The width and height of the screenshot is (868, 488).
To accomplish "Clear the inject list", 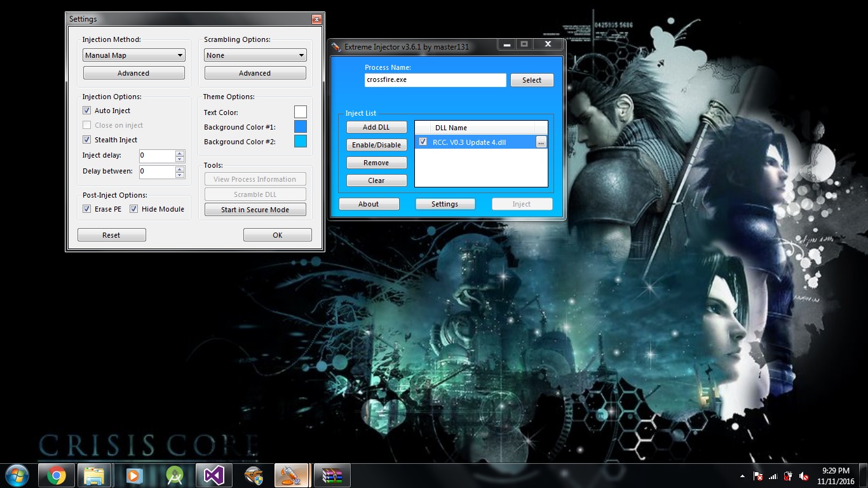I will pos(376,180).
